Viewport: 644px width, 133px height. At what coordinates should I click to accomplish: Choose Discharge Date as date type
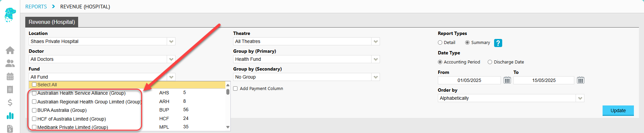pos(490,62)
